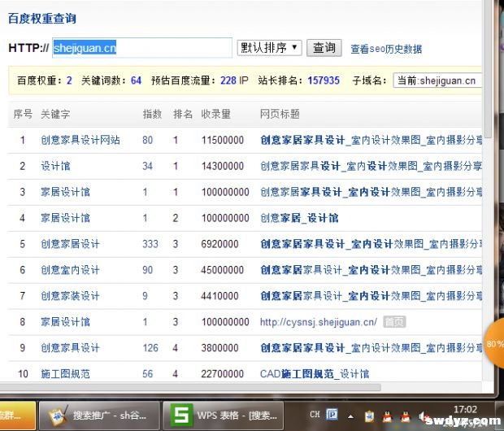Open keyword 创意家具设计 in row 9

pyautogui.click(x=70, y=348)
